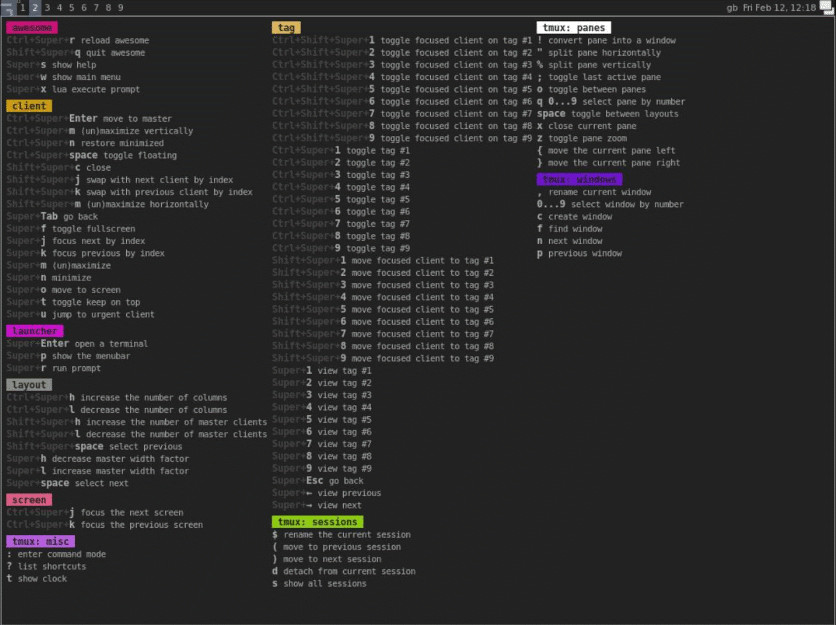
Task: Click the 'restore minimized' shortcut row
Action: [85, 143]
